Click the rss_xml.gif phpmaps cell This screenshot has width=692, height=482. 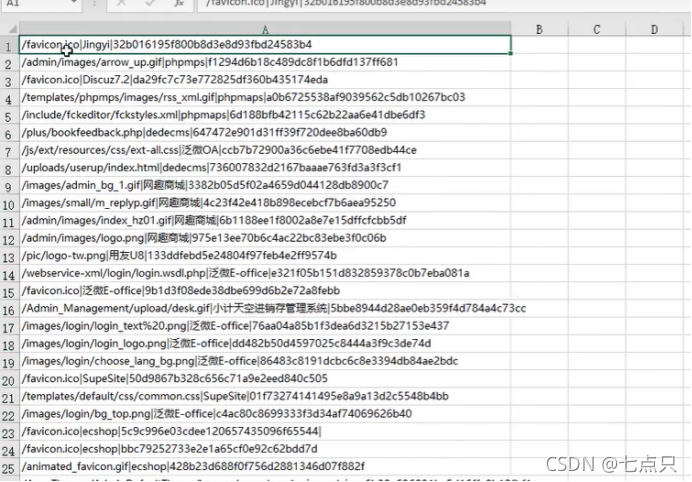[265, 98]
